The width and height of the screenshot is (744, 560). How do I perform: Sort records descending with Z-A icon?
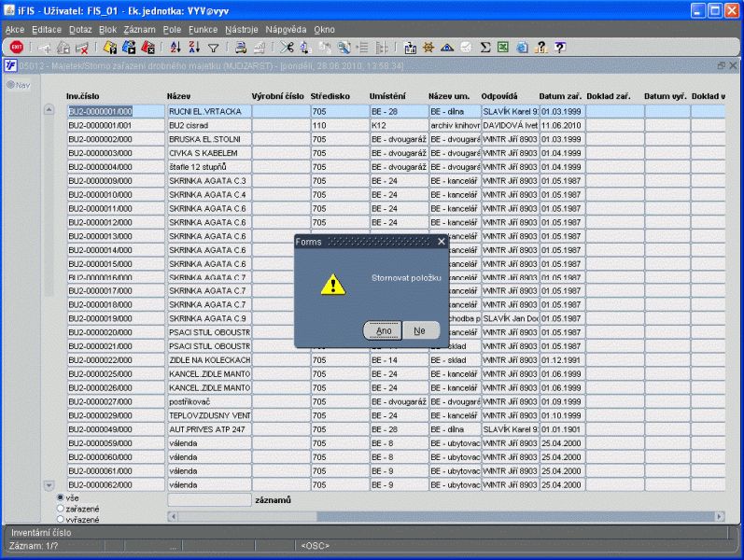193,47
